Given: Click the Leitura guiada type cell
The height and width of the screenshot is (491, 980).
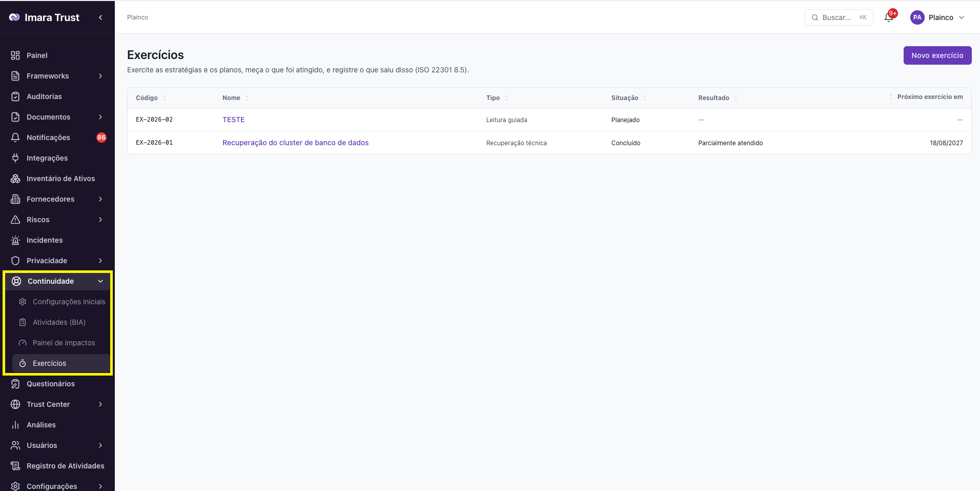Looking at the screenshot, I should [x=506, y=120].
